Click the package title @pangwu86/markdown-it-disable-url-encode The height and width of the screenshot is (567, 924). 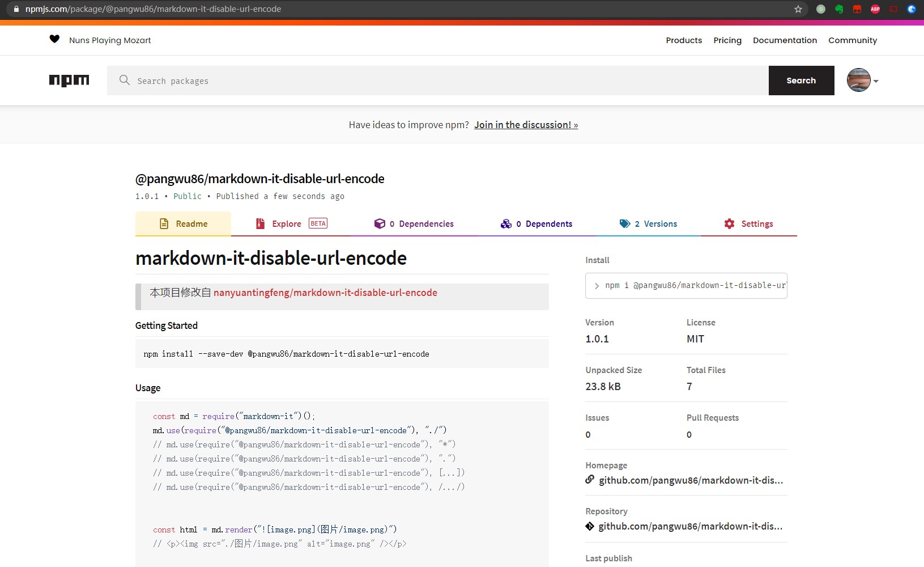tap(259, 179)
